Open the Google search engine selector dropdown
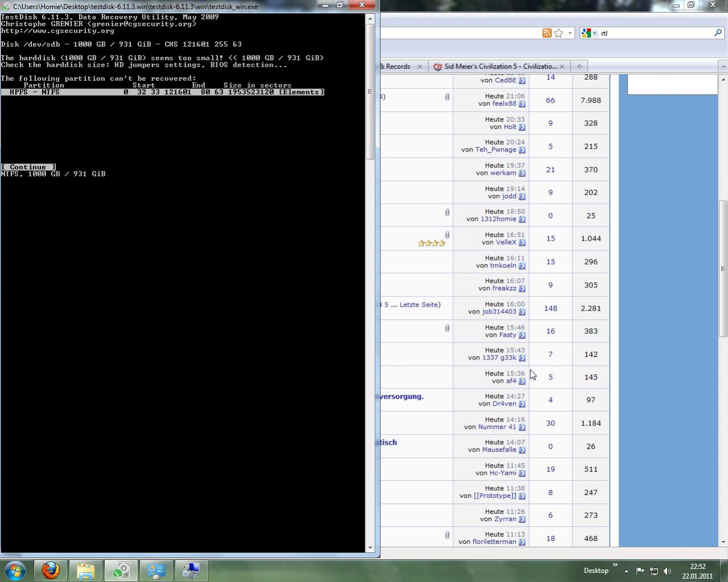728x582 pixels. tap(589, 33)
